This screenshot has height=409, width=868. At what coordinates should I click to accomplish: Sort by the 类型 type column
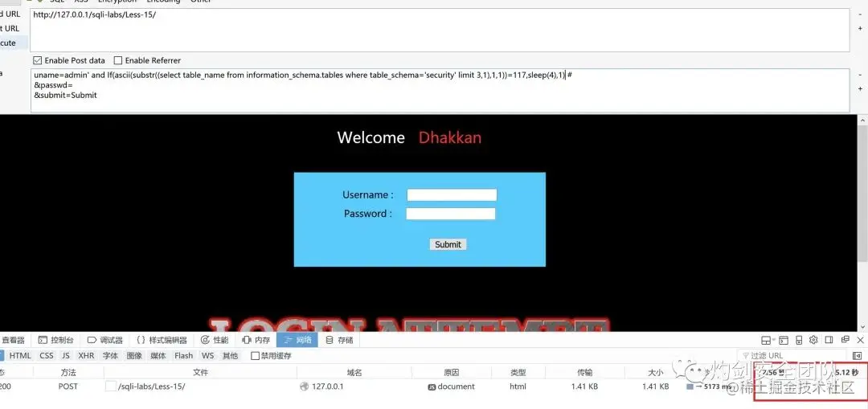click(x=518, y=373)
